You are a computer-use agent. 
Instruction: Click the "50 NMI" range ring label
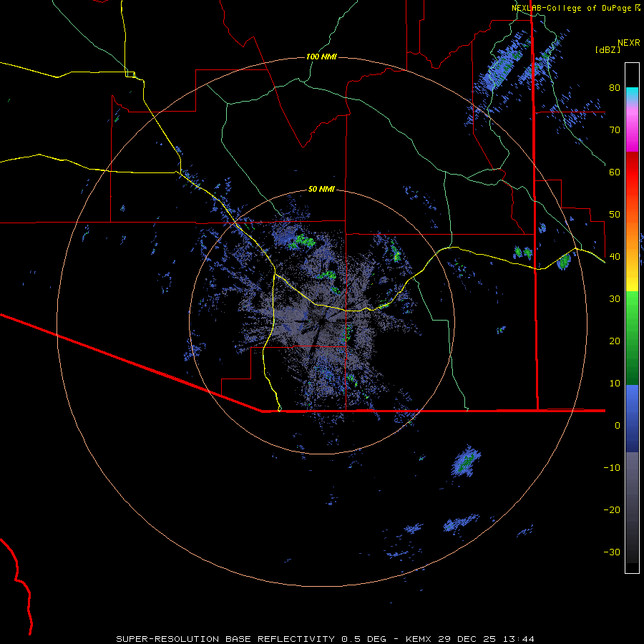pyautogui.click(x=321, y=190)
